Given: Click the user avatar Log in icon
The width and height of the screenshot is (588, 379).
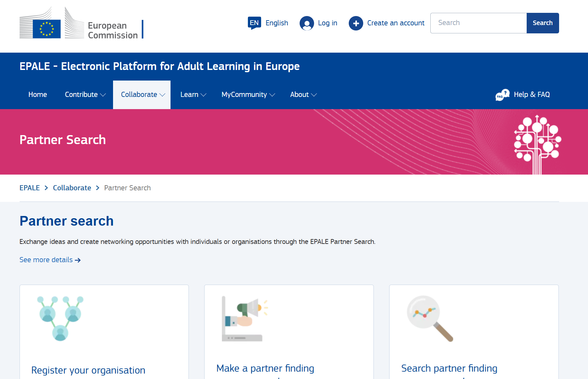Looking at the screenshot, I should coord(307,23).
